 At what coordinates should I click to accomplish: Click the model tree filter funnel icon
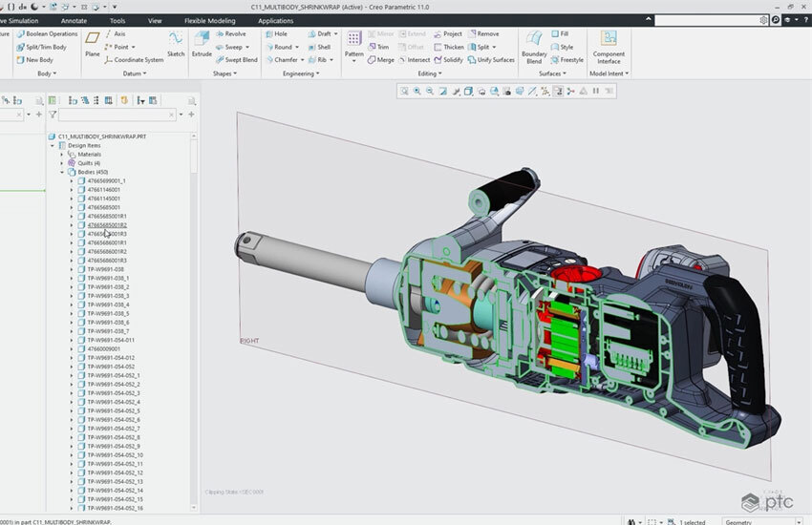(53, 115)
